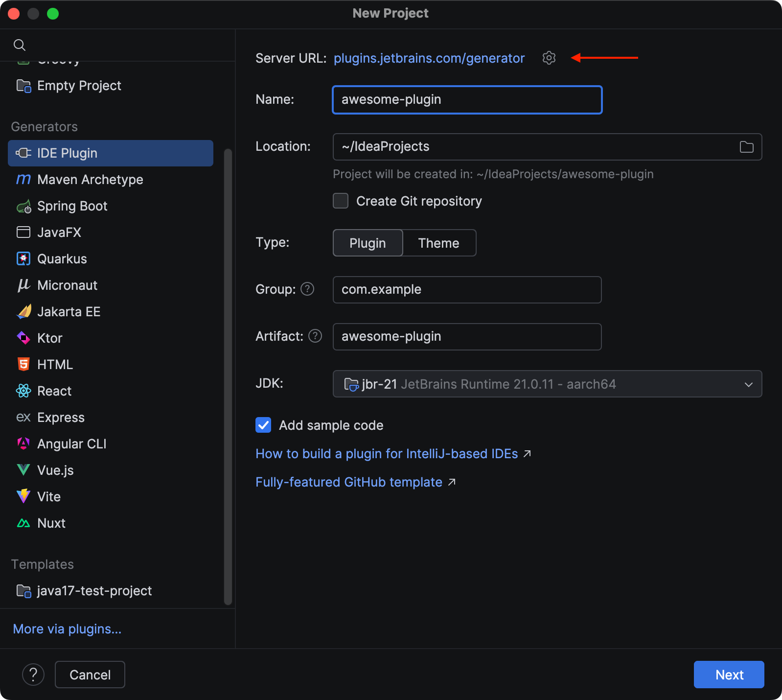782x700 pixels.
Task: Click the JavaFX window icon
Action: 23,233
